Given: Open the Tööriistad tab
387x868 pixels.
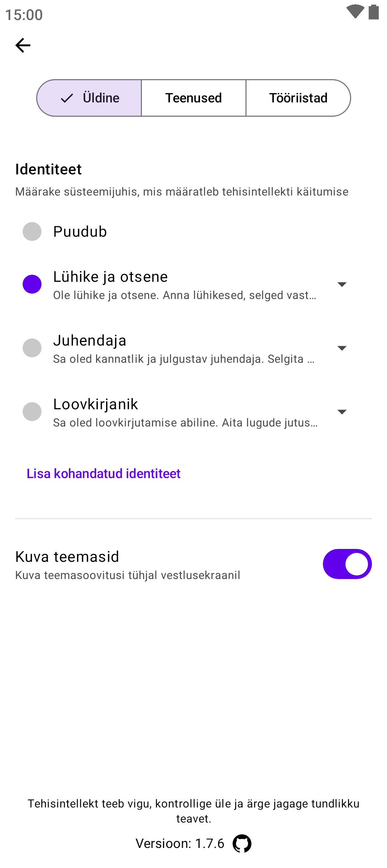Looking at the screenshot, I should [x=298, y=98].
